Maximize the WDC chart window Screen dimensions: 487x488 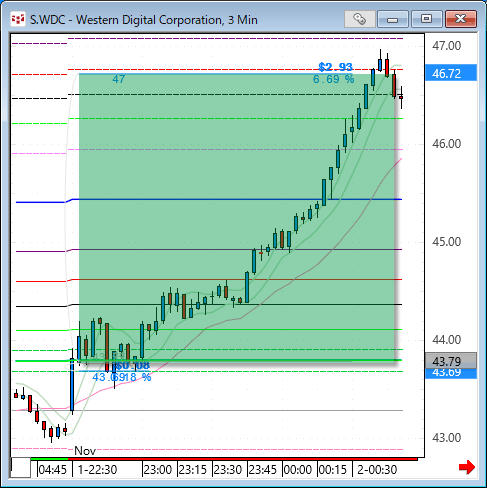click(426, 19)
